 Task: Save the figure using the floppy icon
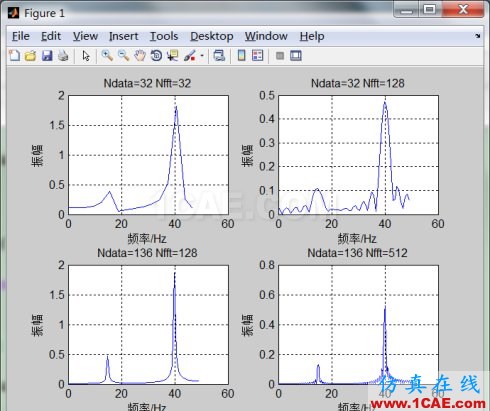tap(47, 56)
